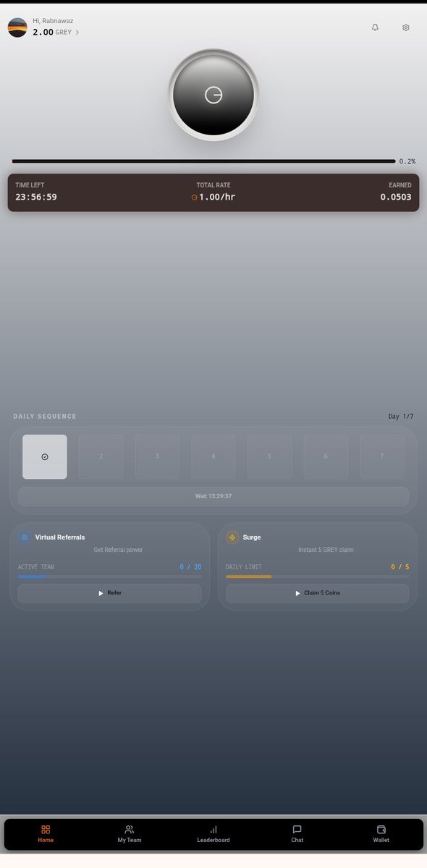Click the Refer button
The image size is (427, 868).
click(109, 593)
